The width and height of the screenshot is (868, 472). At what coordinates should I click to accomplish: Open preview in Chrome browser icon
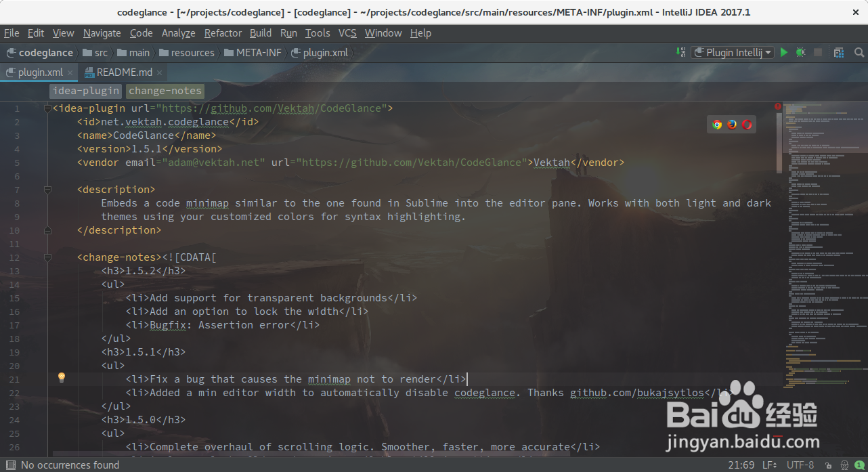717,124
